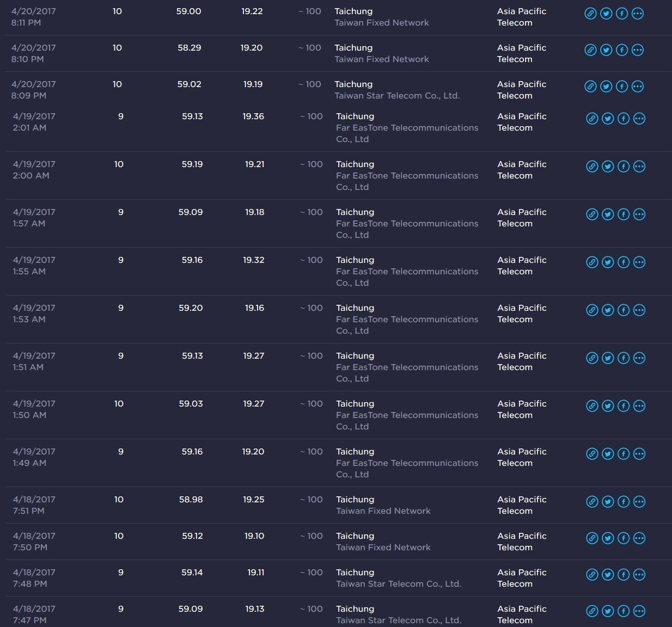The image size is (672, 627).
Task: Share the 8:11 PM result on Twitter
Action: (x=606, y=14)
